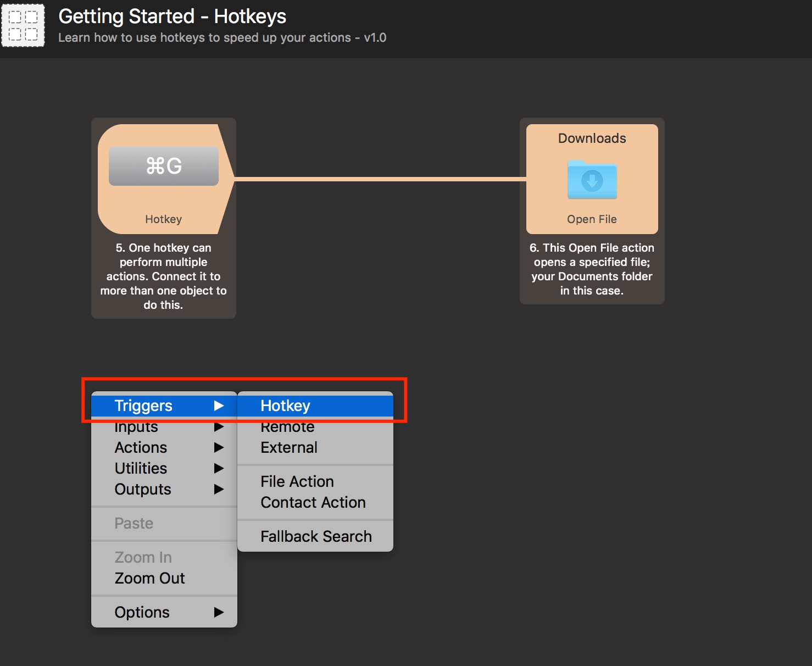This screenshot has width=812, height=666.
Task: Select External trigger menu item
Action: (x=289, y=447)
